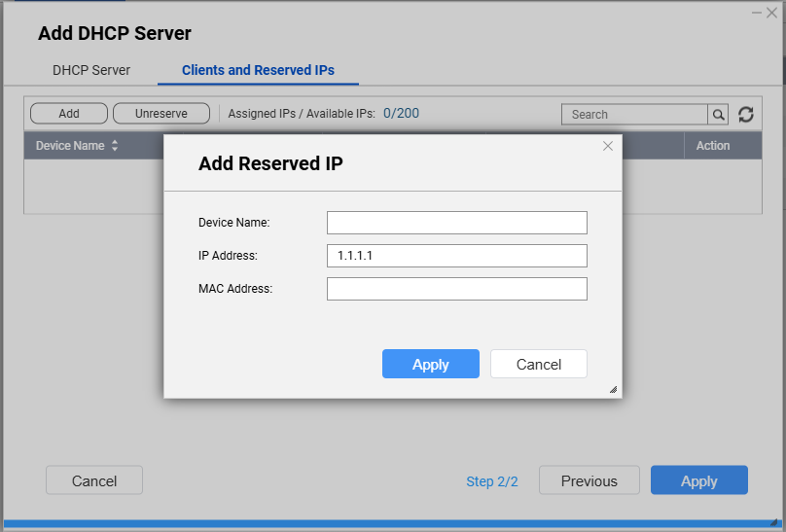Image resolution: width=786 pixels, height=532 pixels.
Task: Click the magnifier icon beside the Search box
Action: (719, 115)
